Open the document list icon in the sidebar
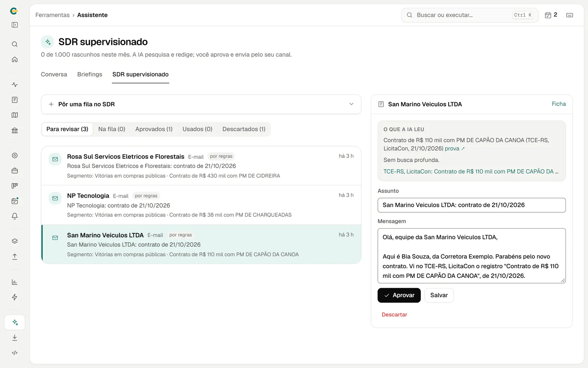This screenshot has height=368, width=588. tap(15, 100)
